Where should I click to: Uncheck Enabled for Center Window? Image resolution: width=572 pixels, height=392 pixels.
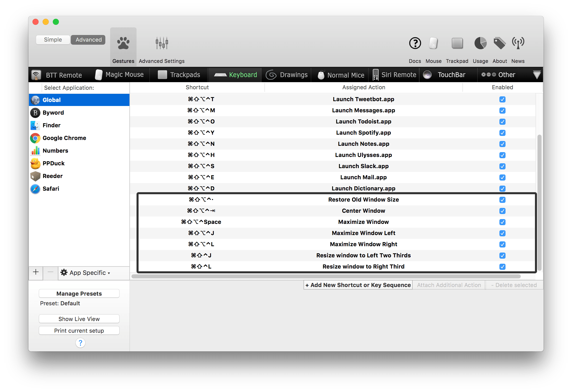click(502, 211)
